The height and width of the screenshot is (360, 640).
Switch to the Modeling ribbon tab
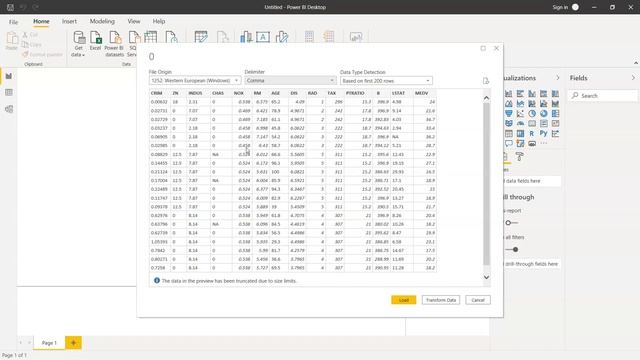pos(102,21)
